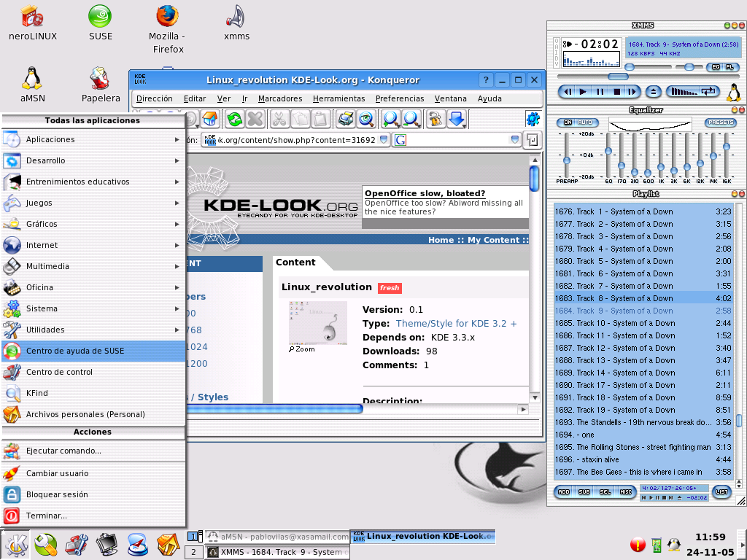Open the neroLINUX desktop icon
Screen dimensions: 747x560
[x=32, y=23]
